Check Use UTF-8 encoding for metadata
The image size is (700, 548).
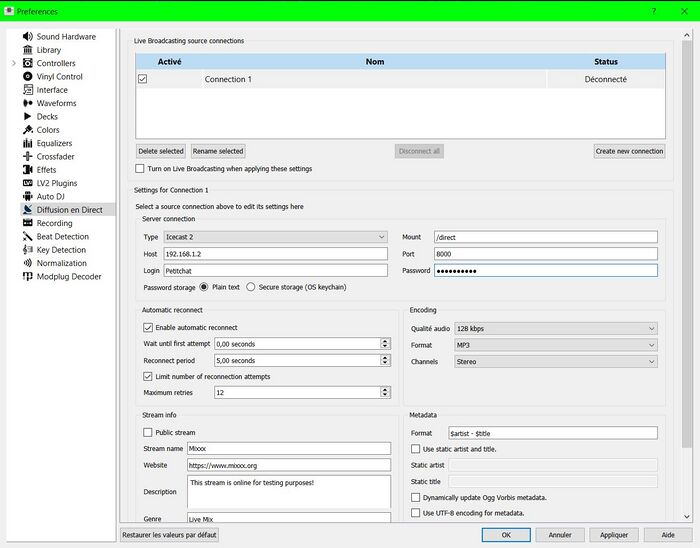click(x=416, y=513)
